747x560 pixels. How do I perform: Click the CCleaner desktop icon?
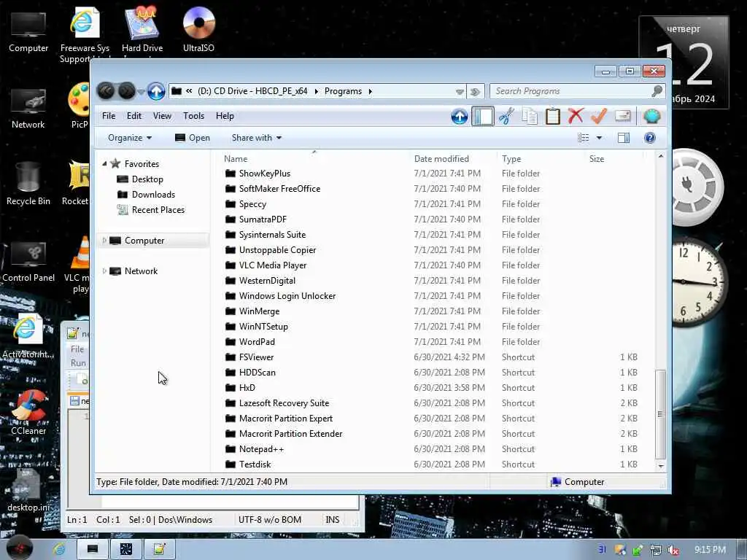click(x=28, y=413)
